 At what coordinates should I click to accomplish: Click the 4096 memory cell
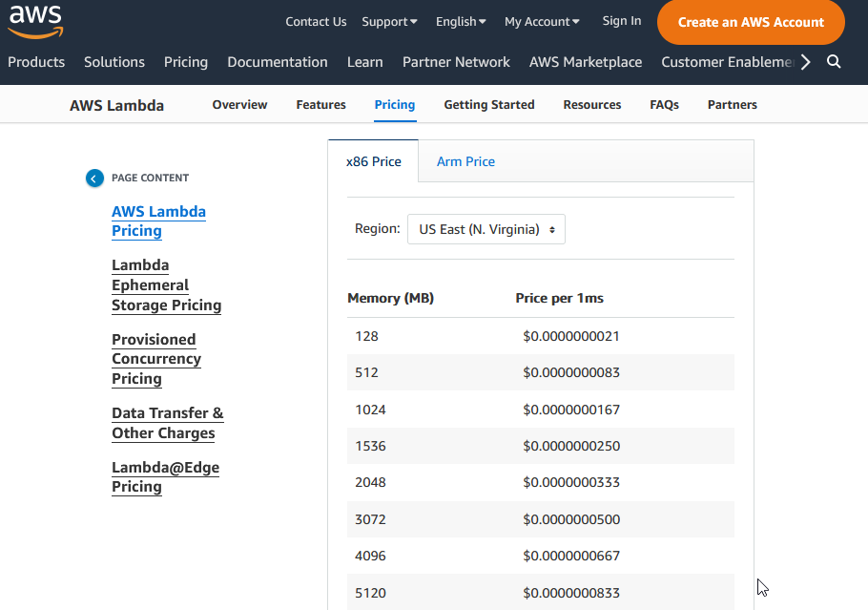[370, 556]
